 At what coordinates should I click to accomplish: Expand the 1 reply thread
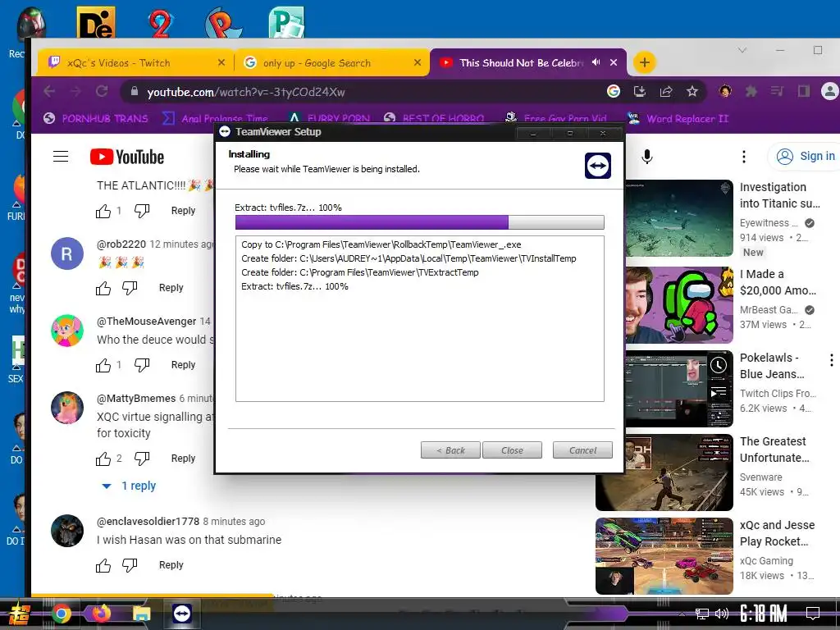[x=129, y=486]
